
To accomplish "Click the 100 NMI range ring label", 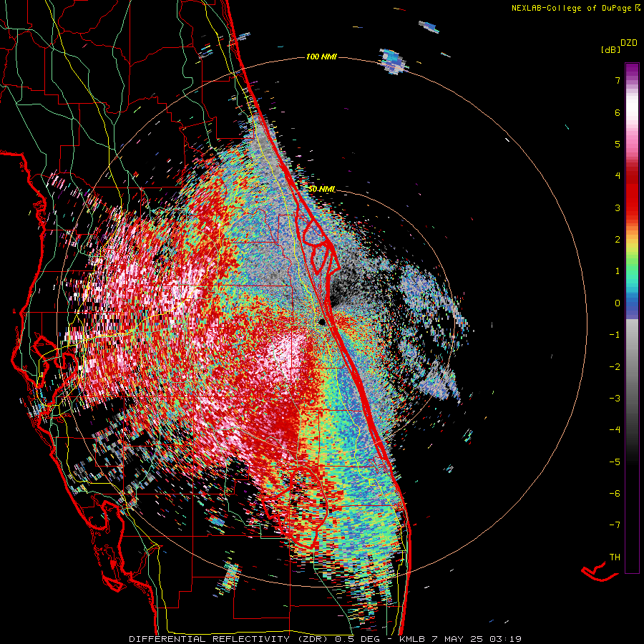I will coord(321,57).
